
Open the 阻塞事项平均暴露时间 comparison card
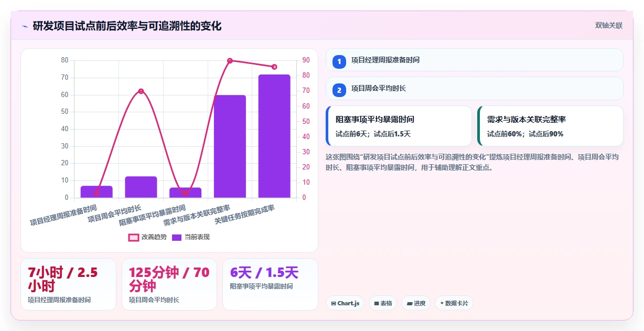[399, 126]
